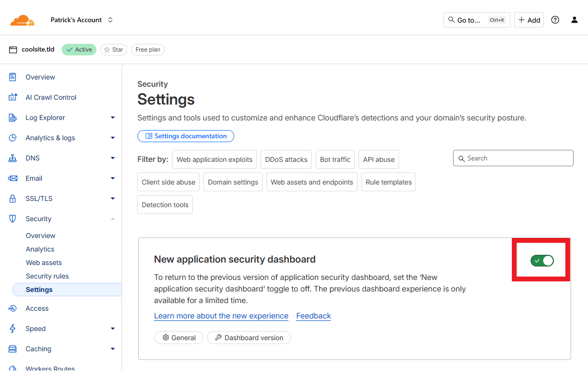Disable the new application security dashboard toggle
Screen dimensions: 588x371
[x=542, y=261]
